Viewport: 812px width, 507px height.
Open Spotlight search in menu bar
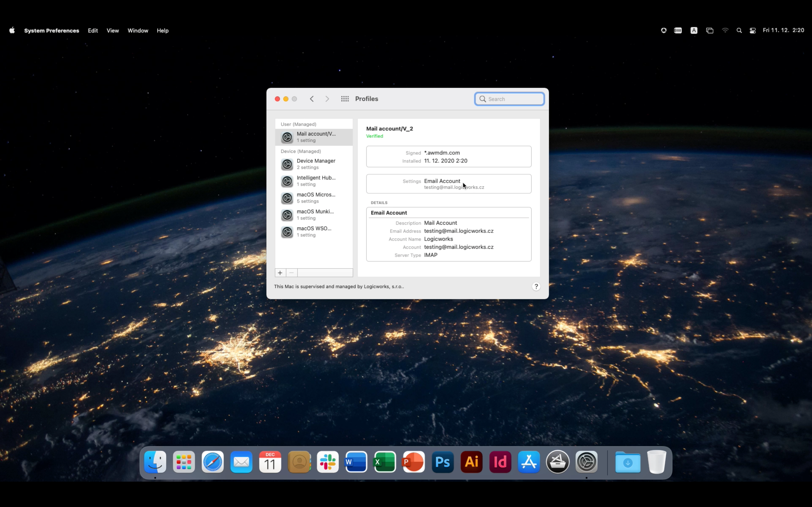click(739, 31)
